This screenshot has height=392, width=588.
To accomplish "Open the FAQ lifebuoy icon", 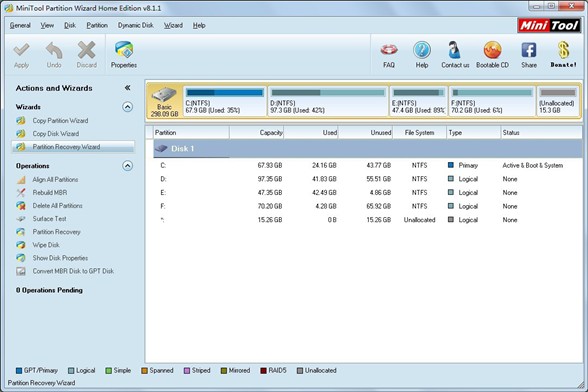I will (x=389, y=50).
